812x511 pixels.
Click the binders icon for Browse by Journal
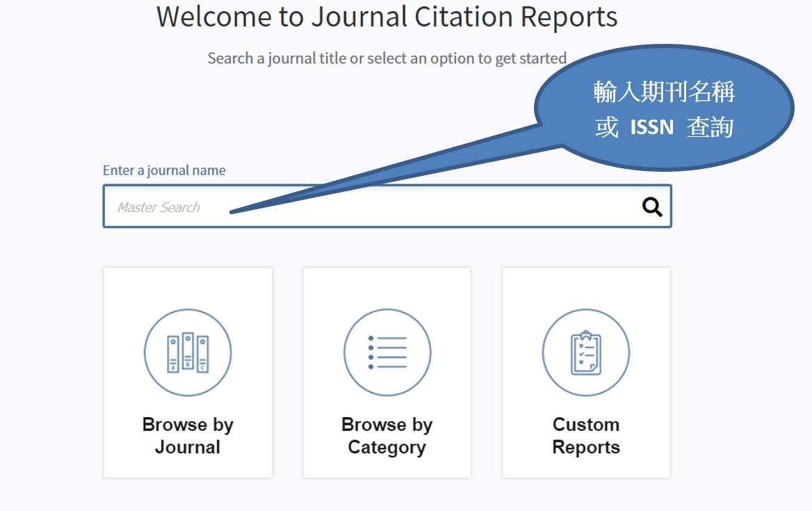tap(188, 352)
